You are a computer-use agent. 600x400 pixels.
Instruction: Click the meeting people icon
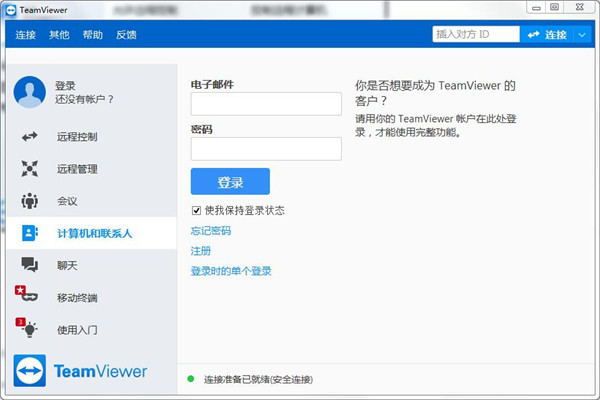(x=29, y=201)
